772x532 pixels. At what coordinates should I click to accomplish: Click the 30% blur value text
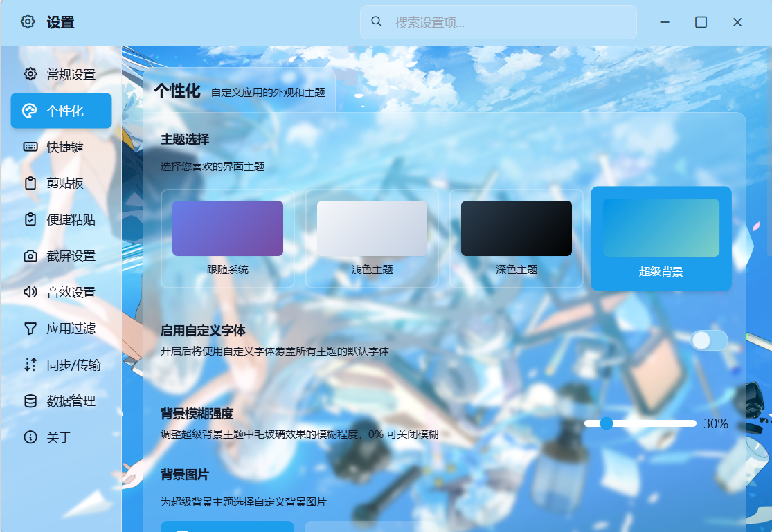coord(716,423)
